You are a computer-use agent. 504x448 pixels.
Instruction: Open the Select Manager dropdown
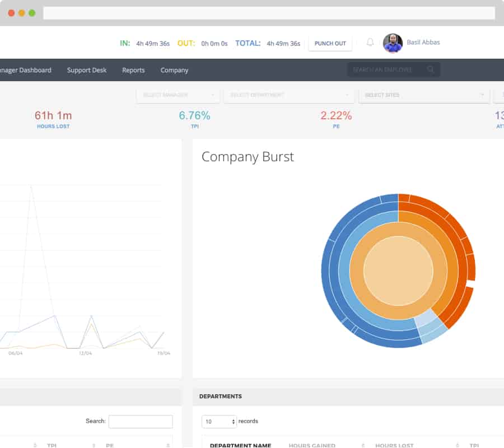[178, 95]
